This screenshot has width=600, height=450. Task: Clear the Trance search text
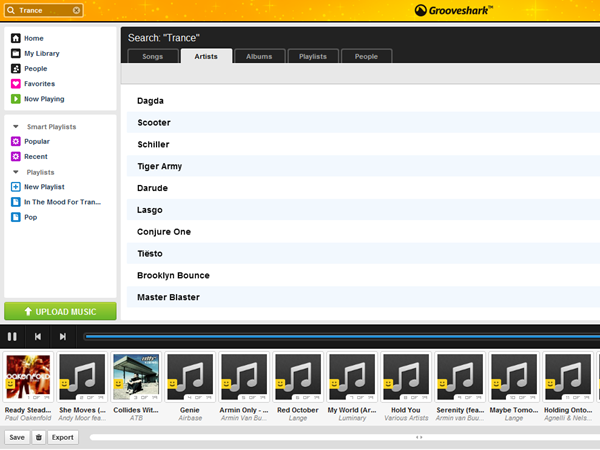point(78,11)
